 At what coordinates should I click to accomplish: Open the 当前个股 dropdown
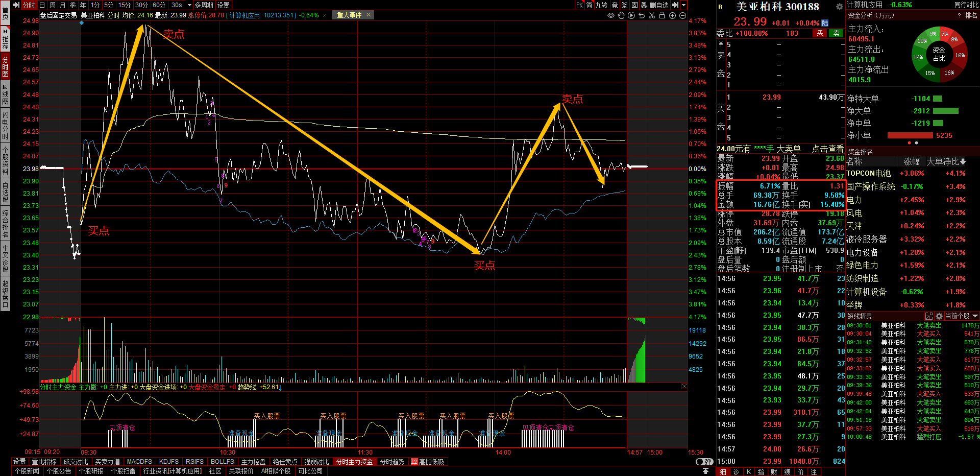[x=962, y=316]
